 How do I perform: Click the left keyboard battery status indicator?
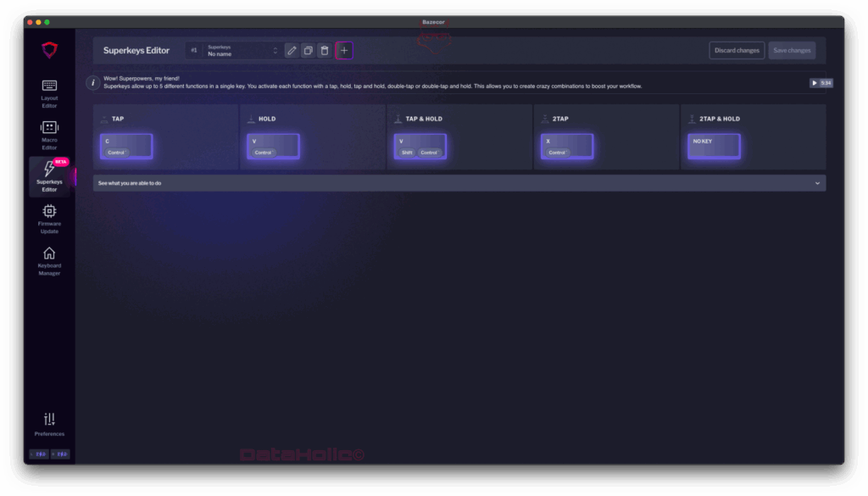39,454
